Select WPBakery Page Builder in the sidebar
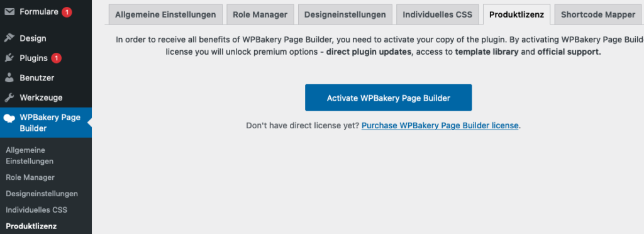Viewport: 644px width, 234px height. click(x=46, y=123)
